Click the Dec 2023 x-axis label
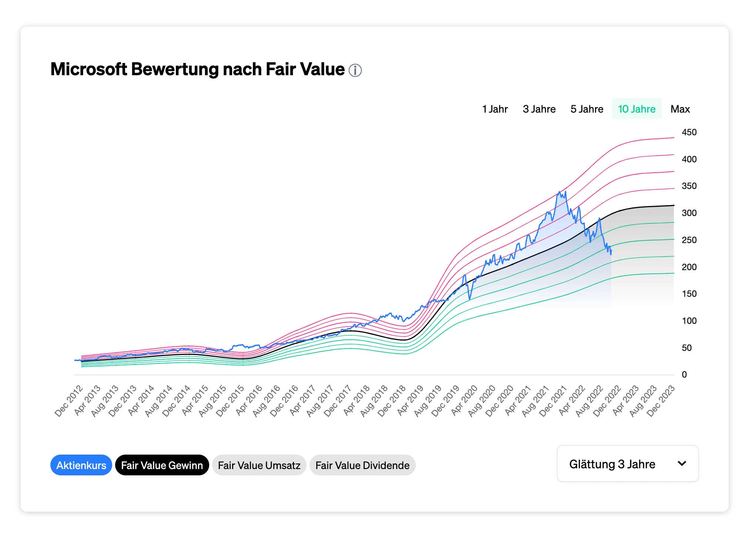Image resolution: width=756 pixels, height=535 pixels. point(661,402)
